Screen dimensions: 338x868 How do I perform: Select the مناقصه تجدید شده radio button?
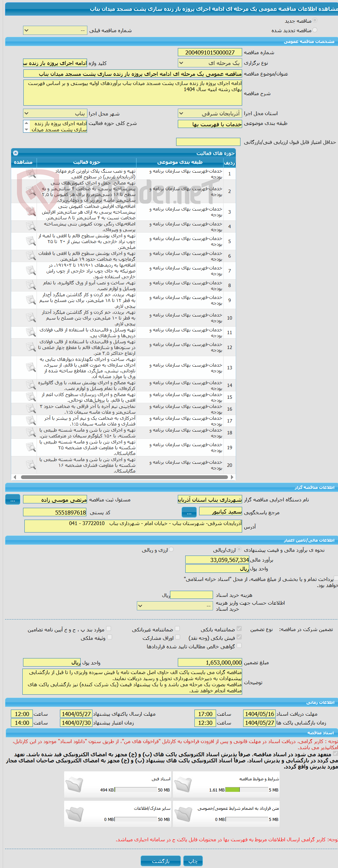(315, 30)
